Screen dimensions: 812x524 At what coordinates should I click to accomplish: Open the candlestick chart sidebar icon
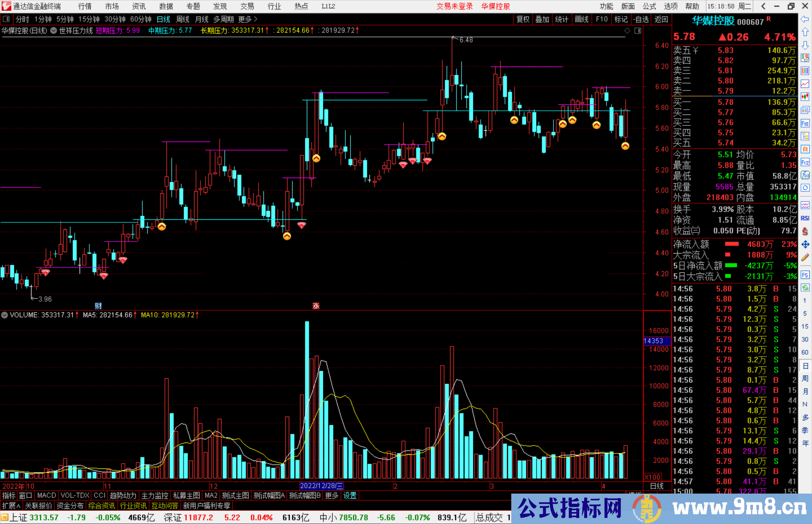point(805,97)
